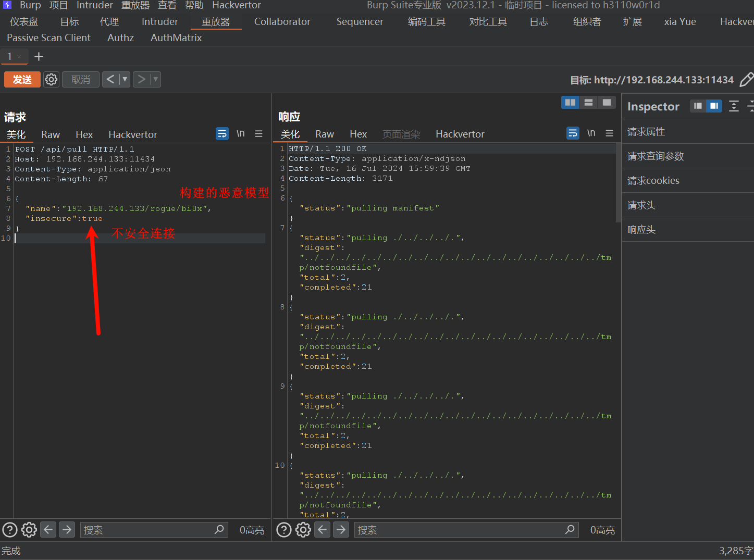Viewport: 754px width, 560px height.
Task: Expand 请求cookies section in Inspector
Action: pyautogui.click(x=688, y=181)
